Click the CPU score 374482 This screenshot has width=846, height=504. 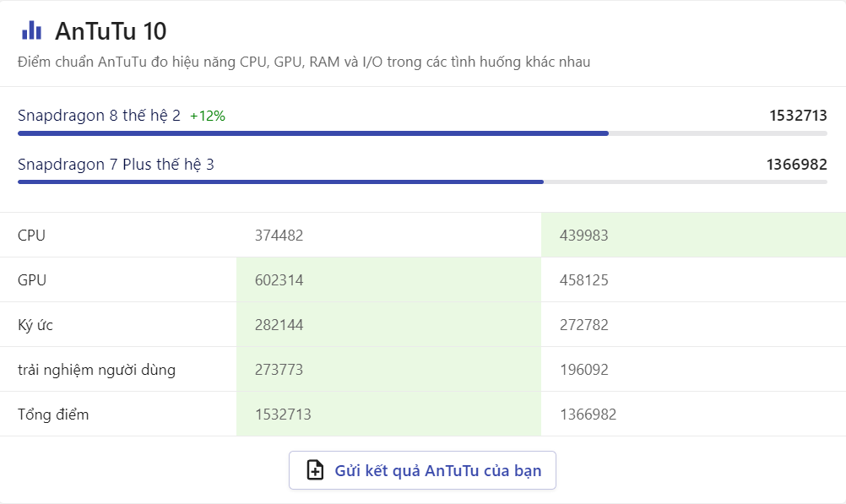279,236
